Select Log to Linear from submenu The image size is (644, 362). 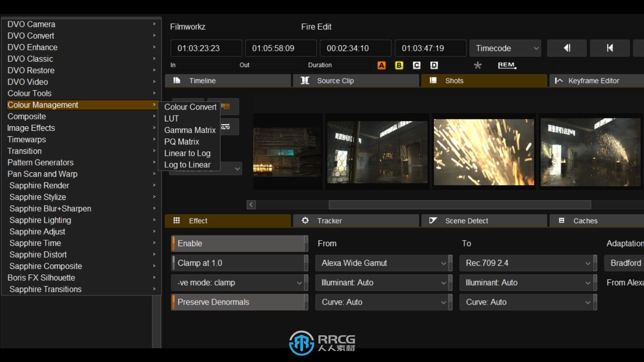[x=190, y=165]
